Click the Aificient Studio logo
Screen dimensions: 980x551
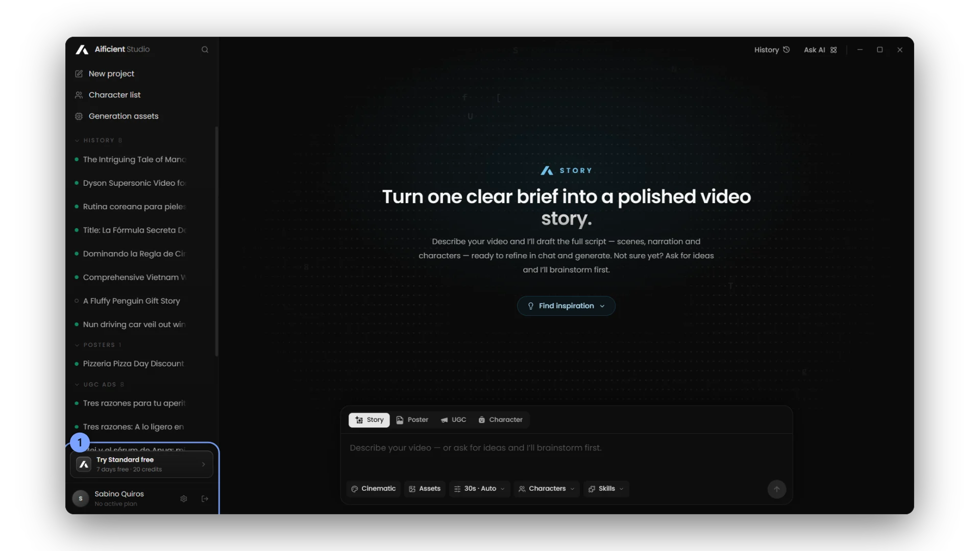(x=113, y=49)
